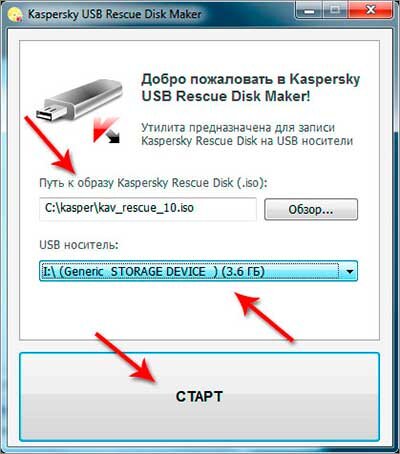400x454 pixels.
Task: Click the small black arrow beside K logo
Action: 113,137
